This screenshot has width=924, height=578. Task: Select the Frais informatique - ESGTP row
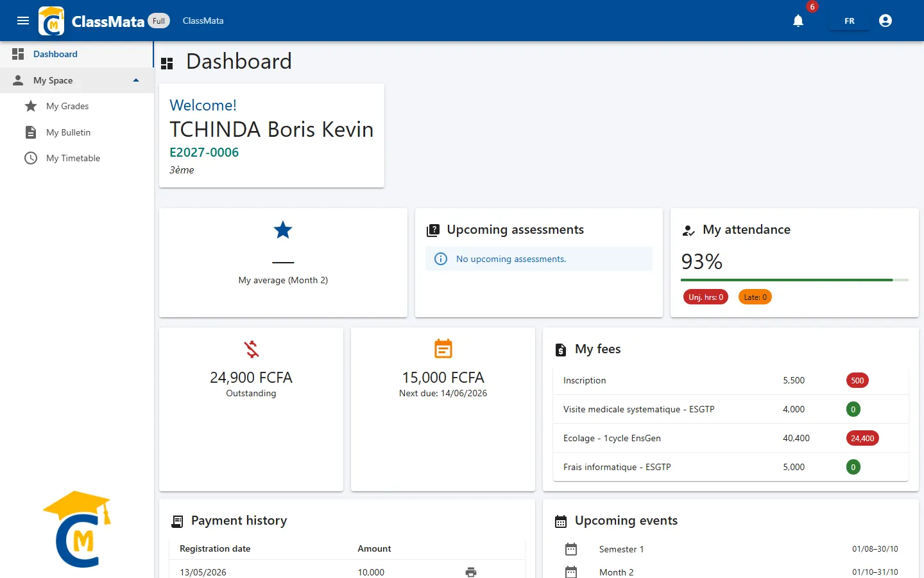[731, 467]
